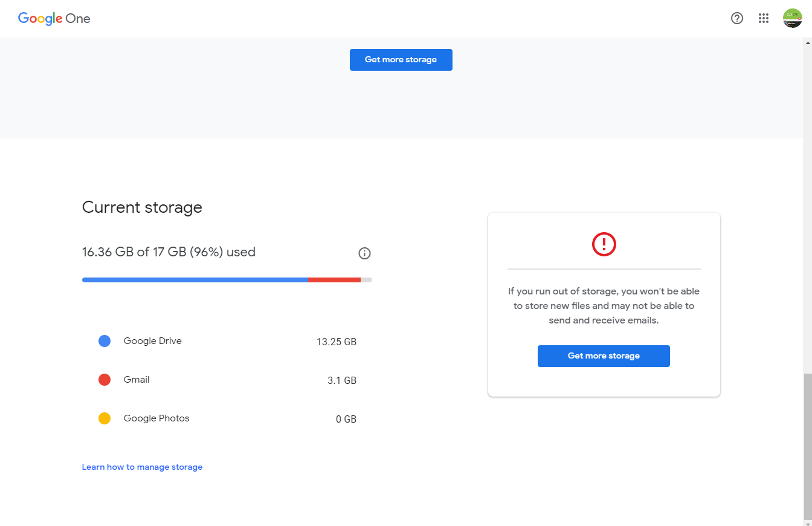The width and height of the screenshot is (812, 526).
Task: Open the Google account avatar
Action: tap(792, 18)
